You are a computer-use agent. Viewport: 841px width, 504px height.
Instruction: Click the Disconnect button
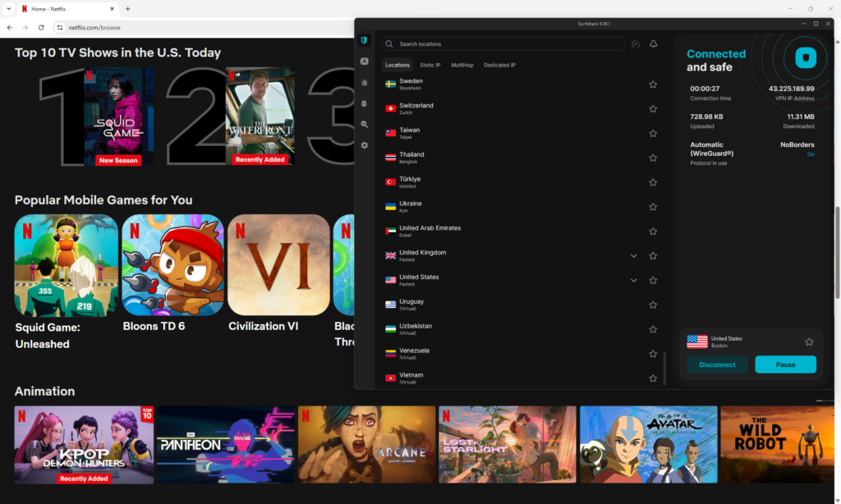pos(717,364)
